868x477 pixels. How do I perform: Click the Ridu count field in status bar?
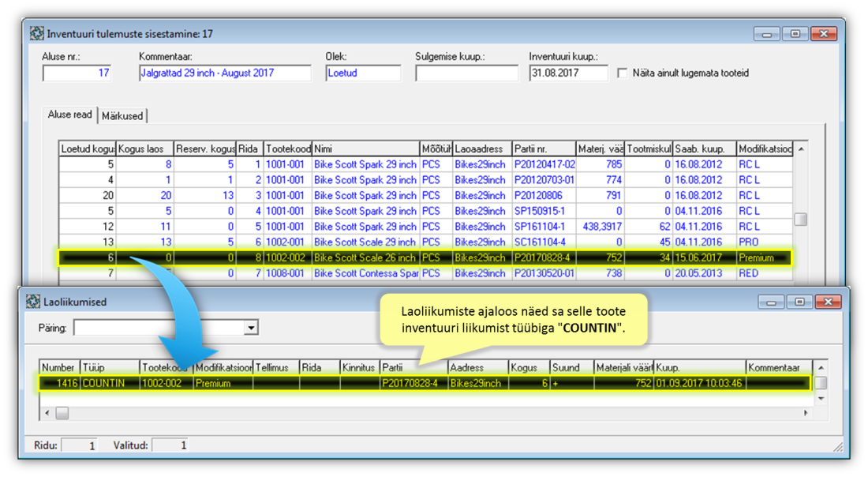[80, 445]
